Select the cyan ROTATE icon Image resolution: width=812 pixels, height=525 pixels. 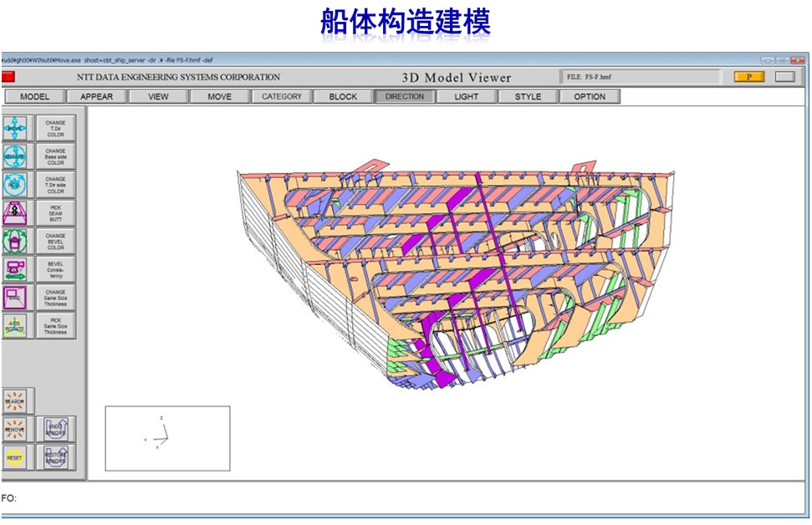(15, 156)
